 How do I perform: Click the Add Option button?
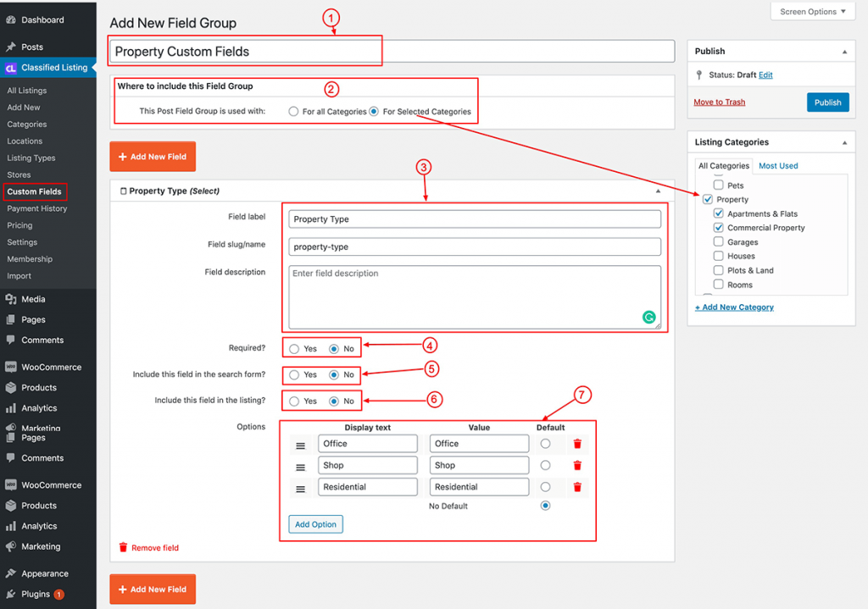315,524
